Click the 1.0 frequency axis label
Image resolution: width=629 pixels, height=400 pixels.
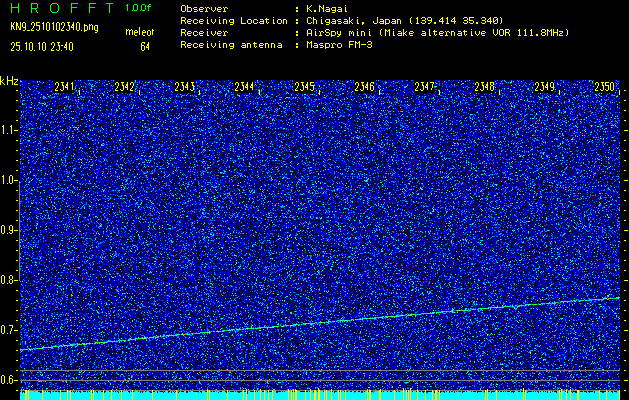[x=9, y=180]
